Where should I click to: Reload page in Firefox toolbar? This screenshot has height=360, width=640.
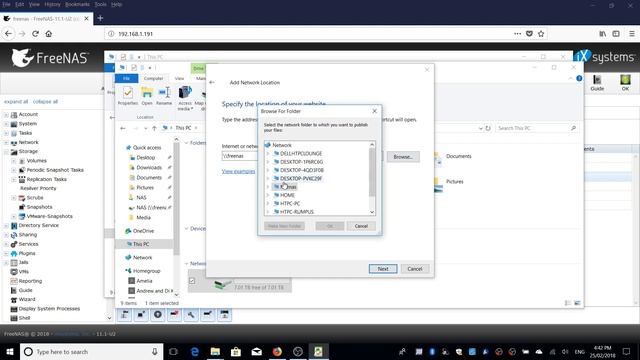tap(36, 34)
